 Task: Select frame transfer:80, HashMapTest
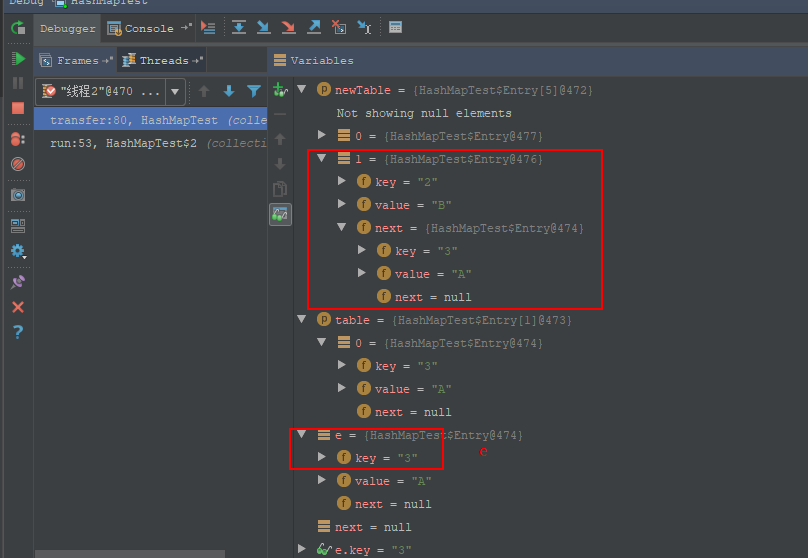[x=150, y=120]
